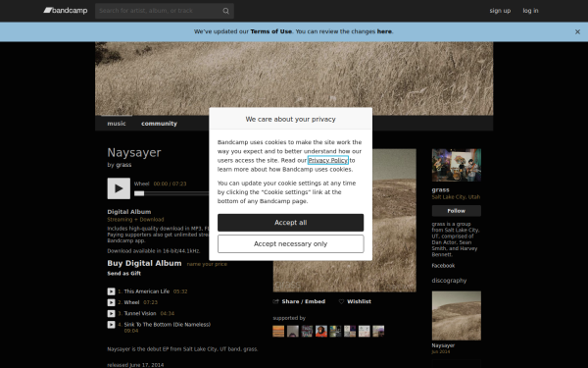This screenshot has width=588, height=368.
Task: Open Tunnel Vision track title
Action: [x=140, y=314]
